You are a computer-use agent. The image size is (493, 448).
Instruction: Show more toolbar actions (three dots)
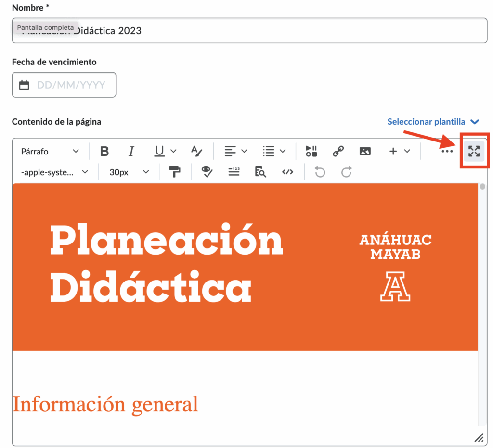(447, 151)
